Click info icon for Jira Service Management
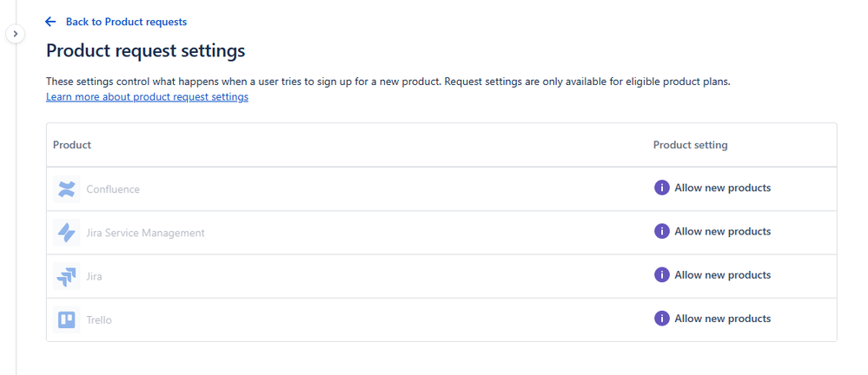Image resolution: width=868 pixels, height=375 pixels. [x=661, y=231]
